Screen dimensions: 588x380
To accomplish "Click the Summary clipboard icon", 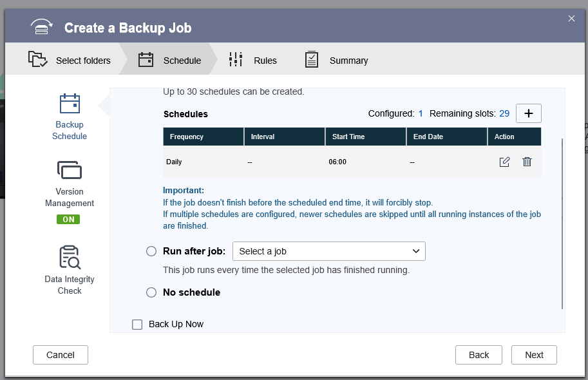I will click(312, 60).
